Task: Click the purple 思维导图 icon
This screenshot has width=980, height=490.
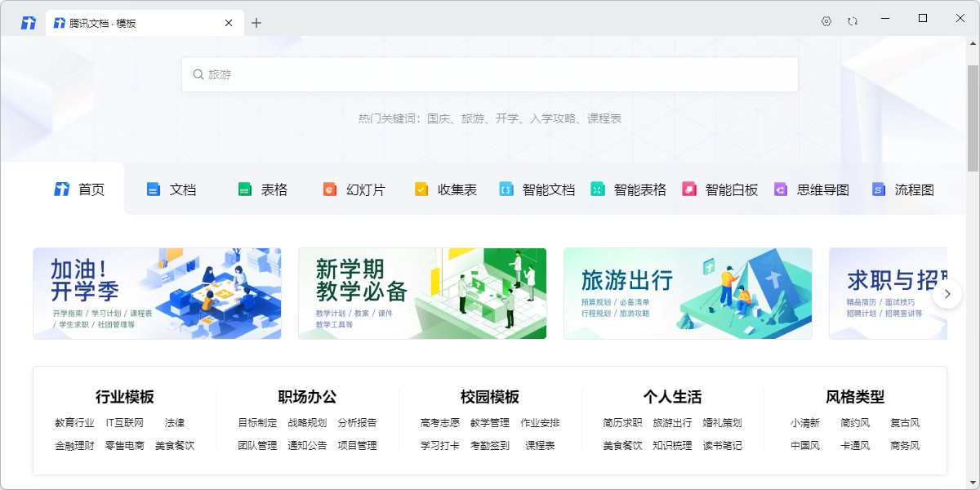Action: pos(781,189)
